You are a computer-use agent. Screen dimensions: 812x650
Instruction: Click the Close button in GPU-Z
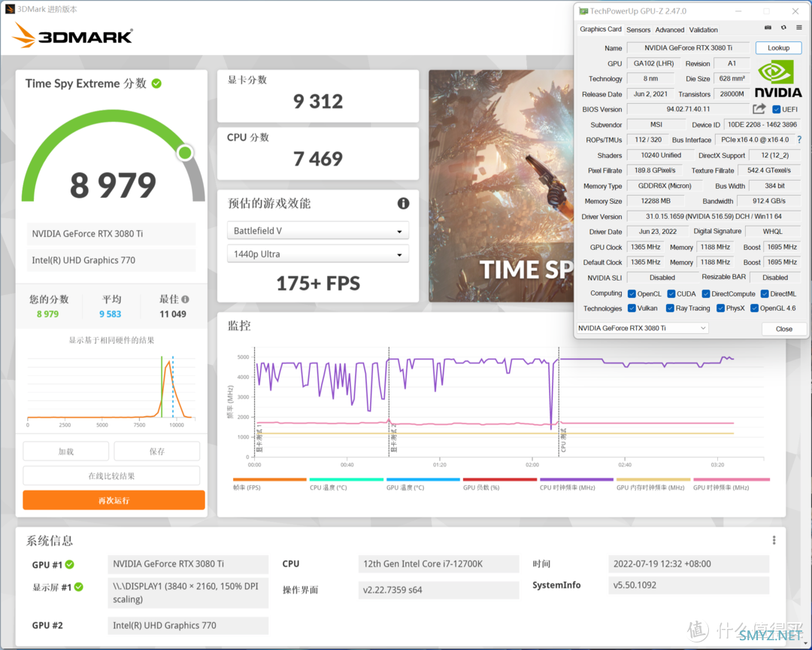point(784,329)
